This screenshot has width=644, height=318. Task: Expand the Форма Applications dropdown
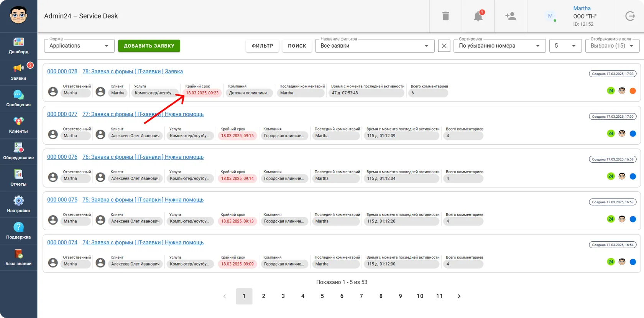[x=79, y=46]
